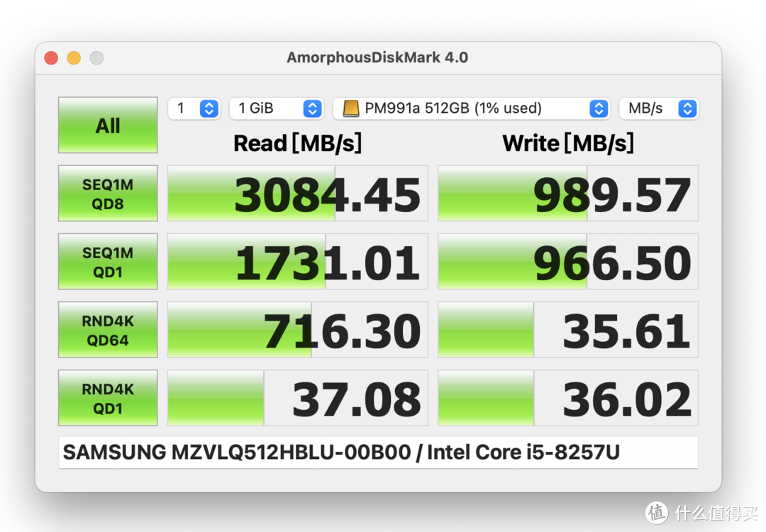766x532 pixels.
Task: Select the SEQ1M QD8 read result field
Action: [x=297, y=194]
